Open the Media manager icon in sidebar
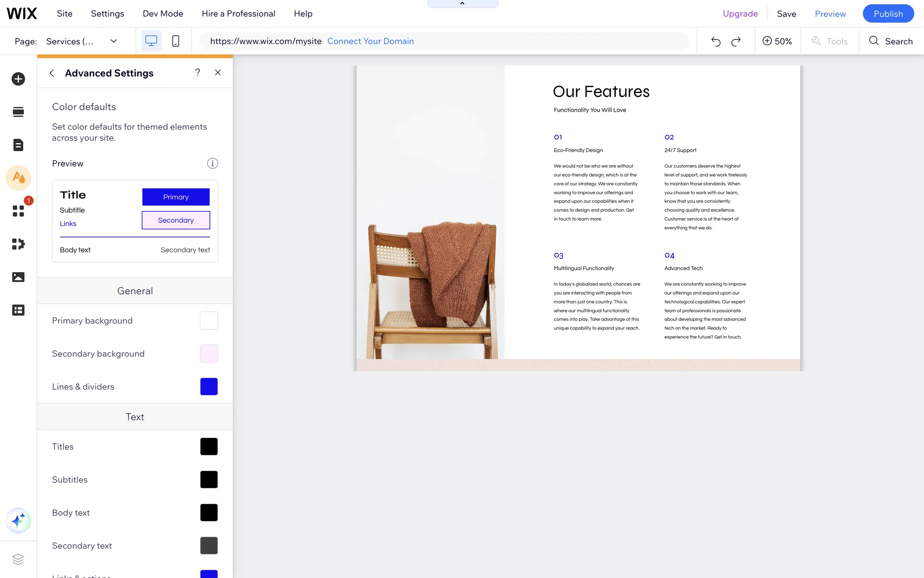Viewport: 924px width, 578px height. pyautogui.click(x=18, y=277)
